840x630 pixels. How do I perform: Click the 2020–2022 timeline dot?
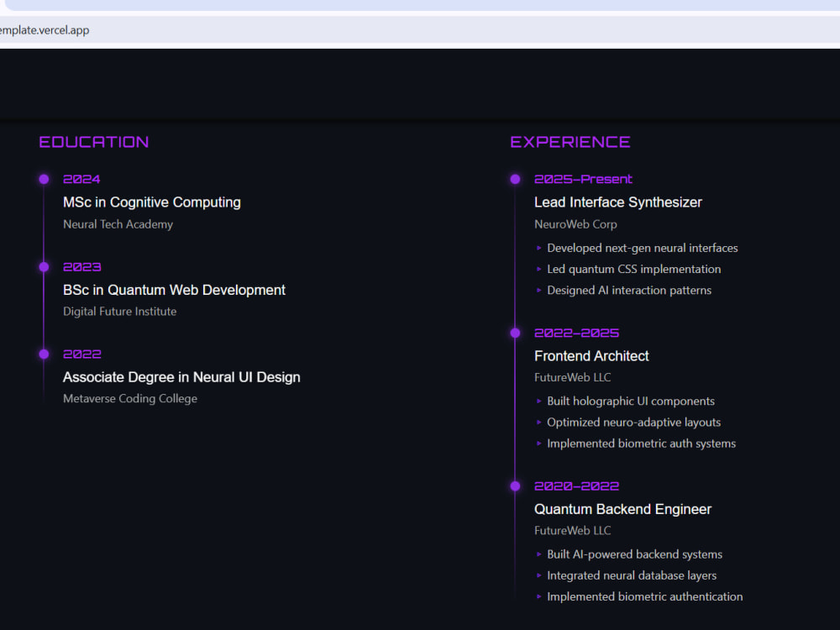516,486
